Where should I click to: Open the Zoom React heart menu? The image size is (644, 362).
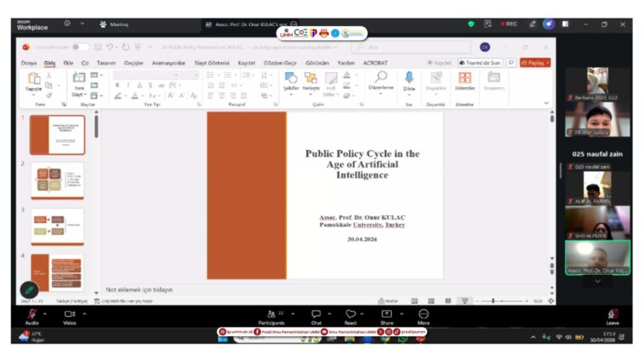351,314
